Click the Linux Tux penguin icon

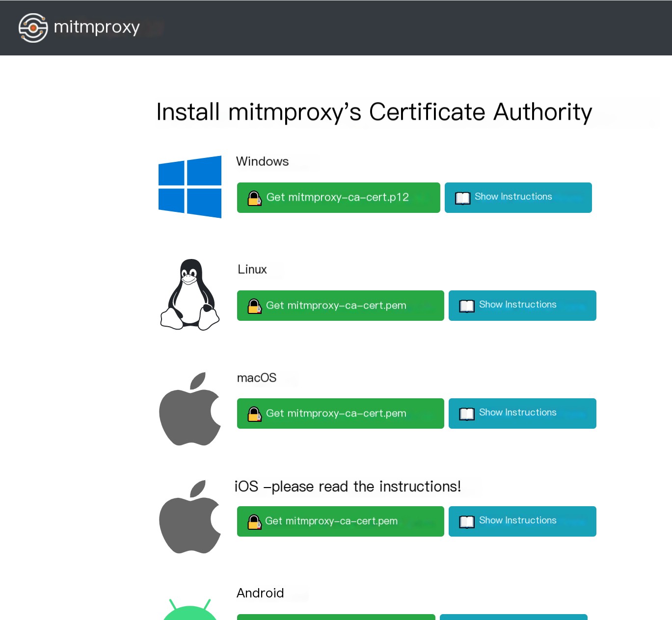pyautogui.click(x=190, y=294)
